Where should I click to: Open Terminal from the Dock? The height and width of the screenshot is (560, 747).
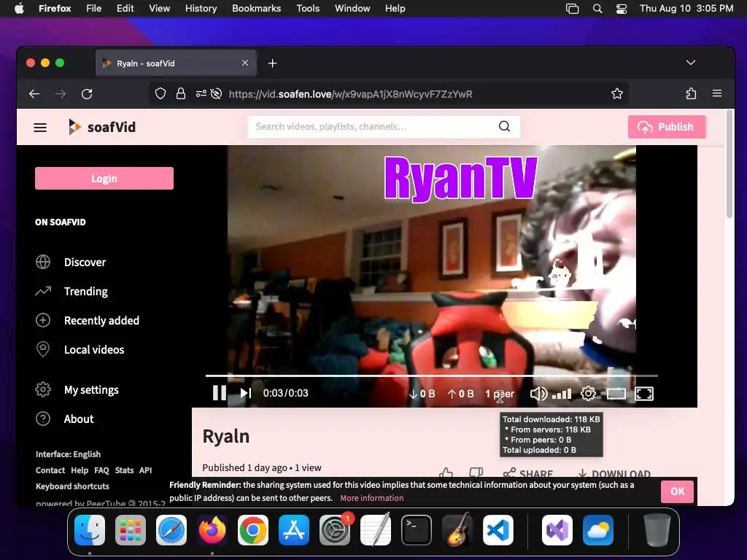[x=417, y=530]
